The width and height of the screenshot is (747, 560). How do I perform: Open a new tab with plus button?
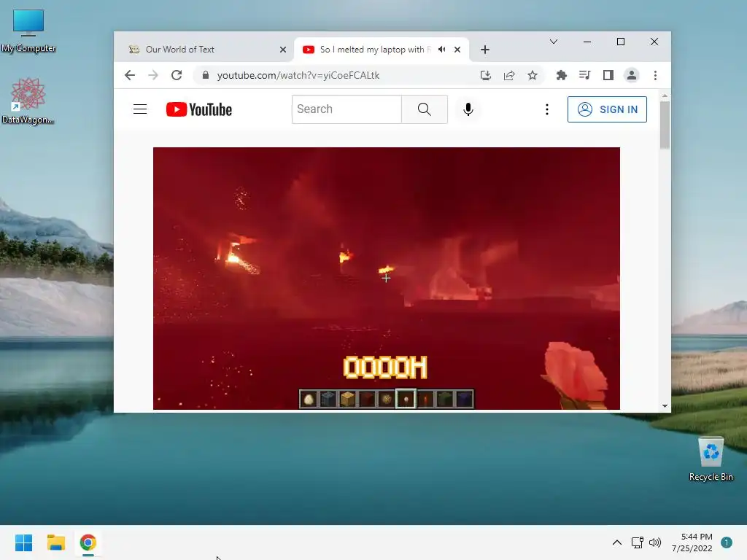[485, 50]
